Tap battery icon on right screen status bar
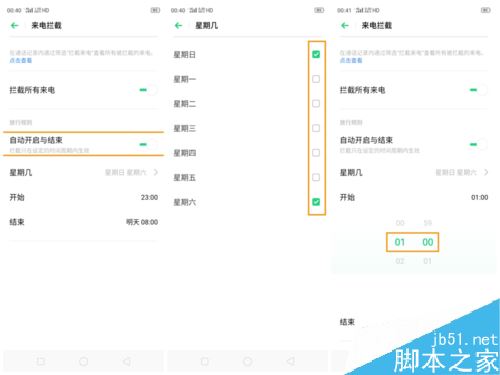This screenshot has width=500, height=375. (x=486, y=10)
